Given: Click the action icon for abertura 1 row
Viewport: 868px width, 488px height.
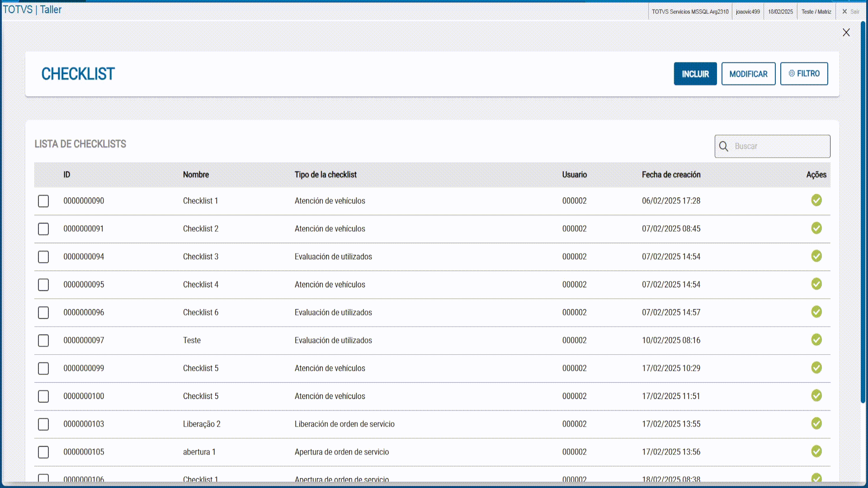Looking at the screenshot, I should coord(816,451).
